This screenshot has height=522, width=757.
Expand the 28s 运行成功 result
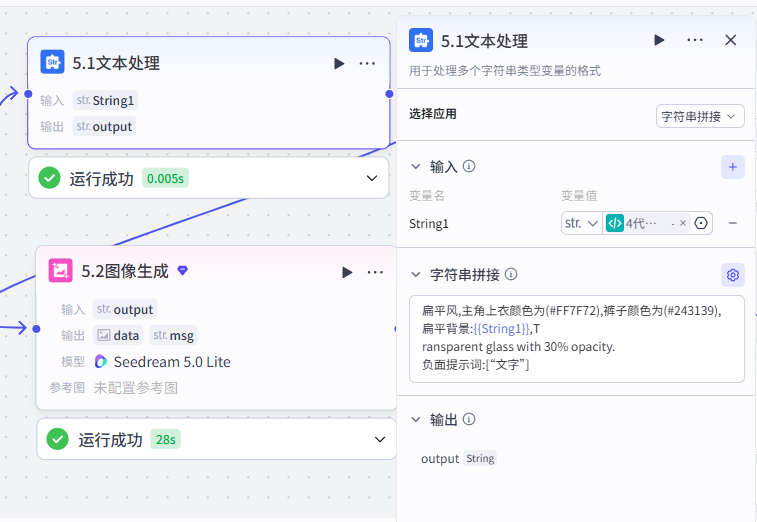pos(380,439)
